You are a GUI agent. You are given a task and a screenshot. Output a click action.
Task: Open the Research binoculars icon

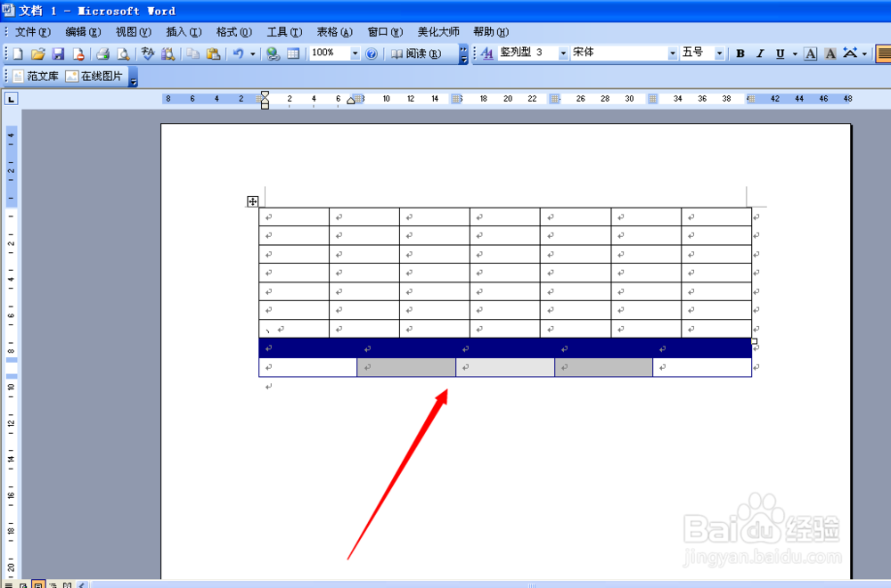[168, 54]
